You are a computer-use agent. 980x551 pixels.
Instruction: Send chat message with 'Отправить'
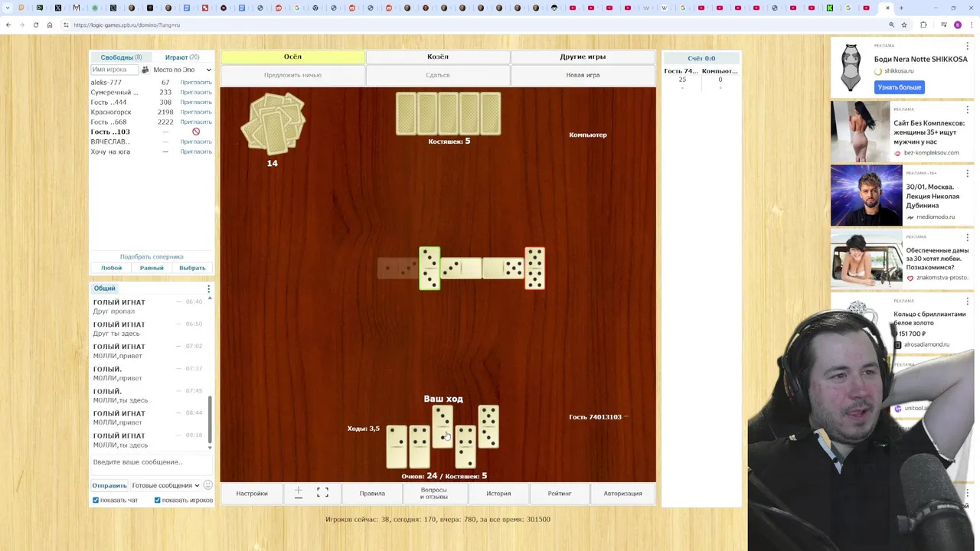[109, 485]
